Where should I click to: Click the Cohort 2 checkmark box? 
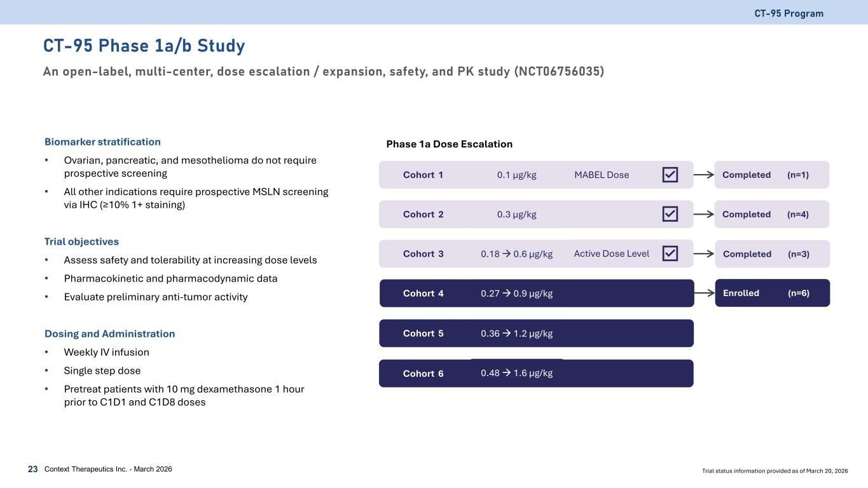coord(670,214)
